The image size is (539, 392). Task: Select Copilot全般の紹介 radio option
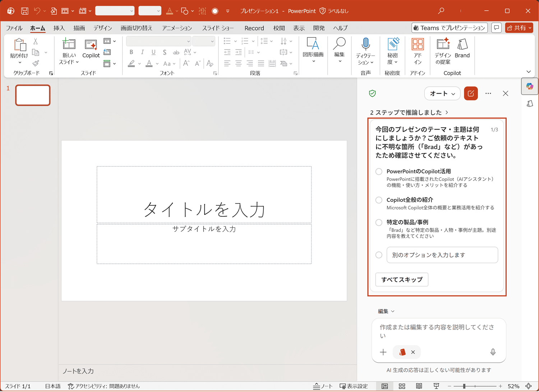click(x=379, y=200)
